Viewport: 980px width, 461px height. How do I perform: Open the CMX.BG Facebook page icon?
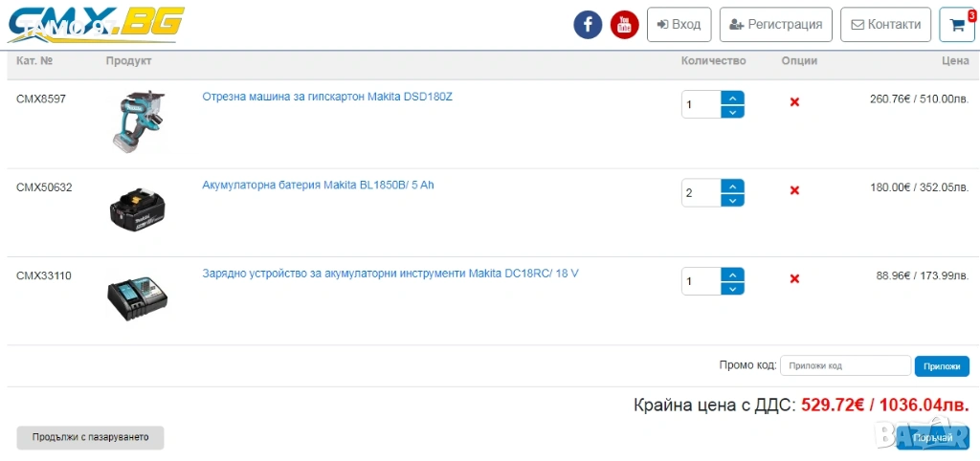coord(588,25)
